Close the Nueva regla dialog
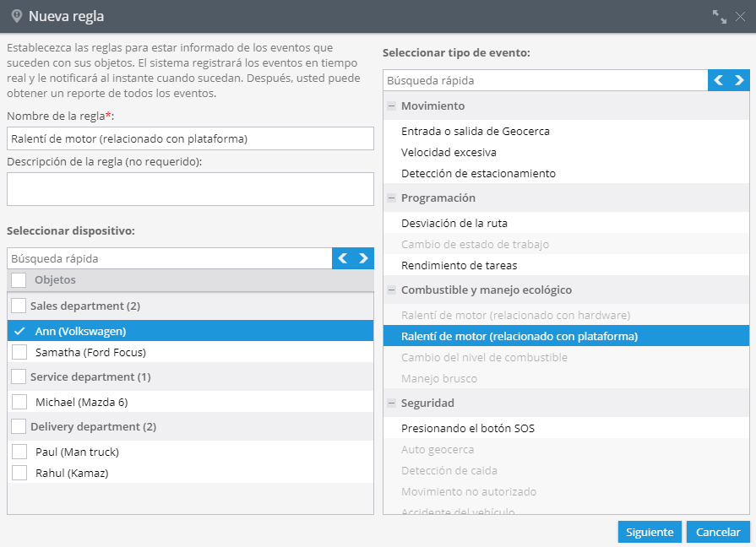756x547 pixels. pos(741,16)
